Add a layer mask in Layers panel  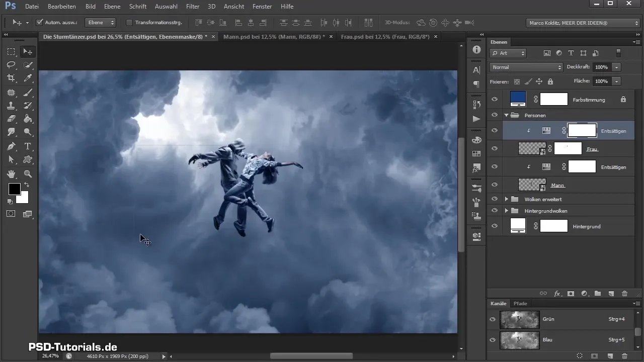coord(571,293)
